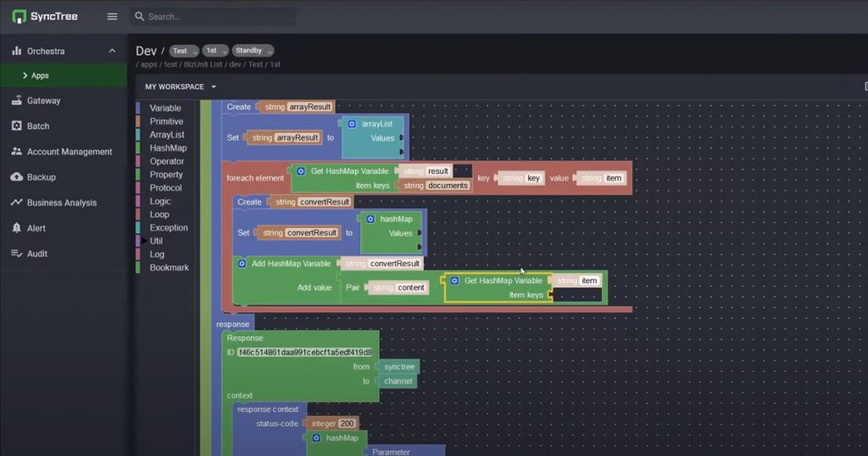The width and height of the screenshot is (868, 456).
Task: Click the SyncTree logo icon
Action: (19, 16)
